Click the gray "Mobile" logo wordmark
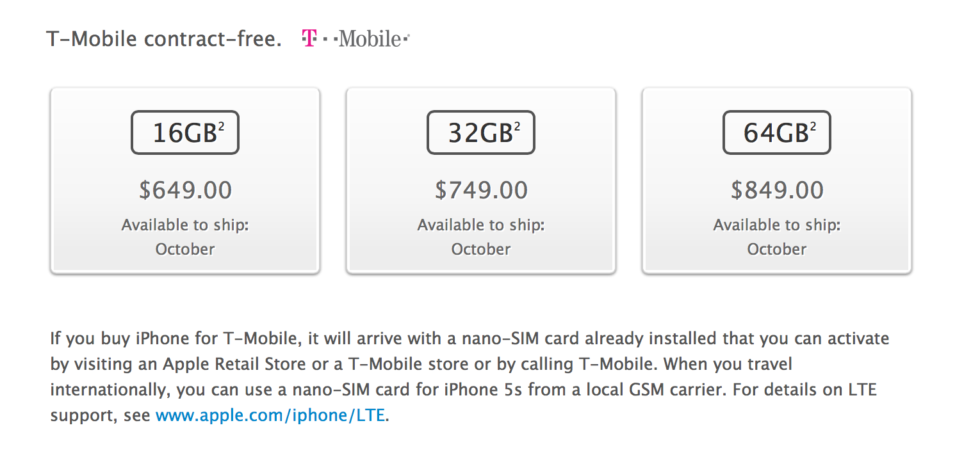The height and width of the screenshot is (462, 980). [370, 40]
